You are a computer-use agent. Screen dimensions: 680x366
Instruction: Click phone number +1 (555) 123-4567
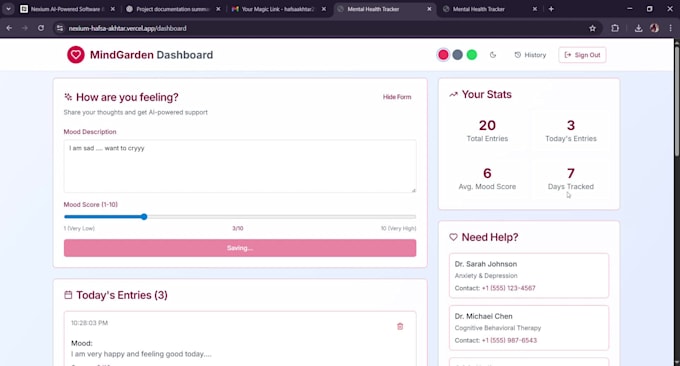(508, 288)
